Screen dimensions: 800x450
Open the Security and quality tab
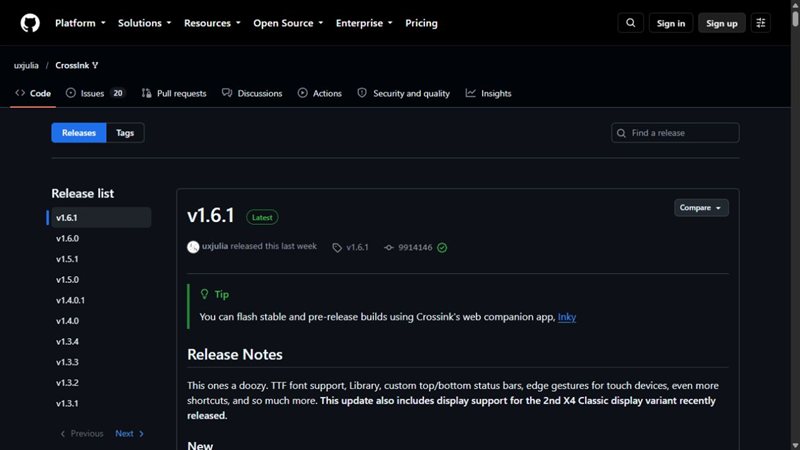pyautogui.click(x=404, y=93)
